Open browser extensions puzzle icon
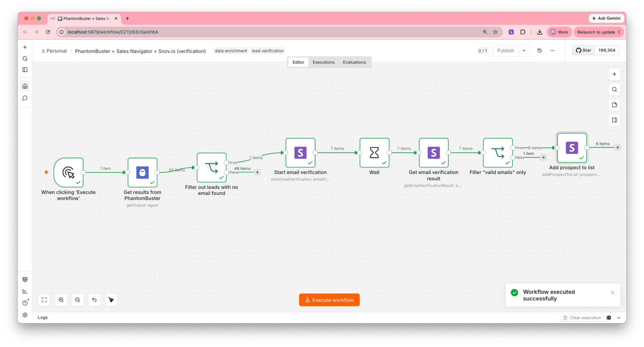644x347 pixels. coord(523,32)
